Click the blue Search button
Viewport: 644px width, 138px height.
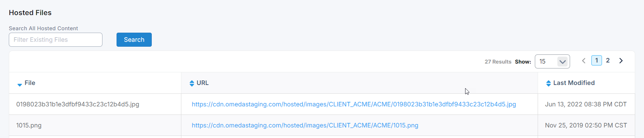pyautogui.click(x=134, y=40)
